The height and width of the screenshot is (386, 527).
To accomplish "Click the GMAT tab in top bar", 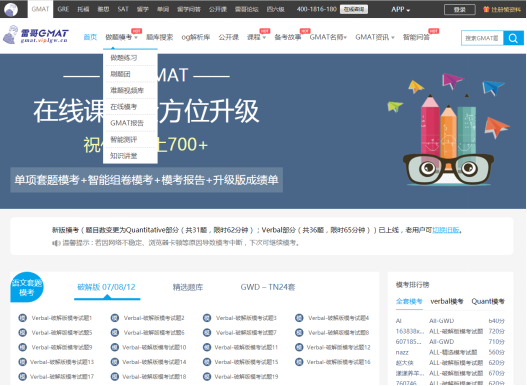I will (x=40, y=9).
